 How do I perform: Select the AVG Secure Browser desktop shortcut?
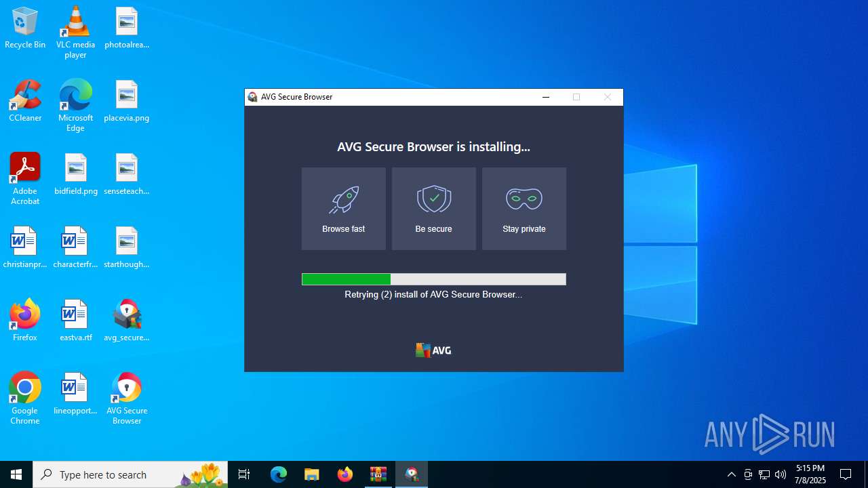pos(127,399)
